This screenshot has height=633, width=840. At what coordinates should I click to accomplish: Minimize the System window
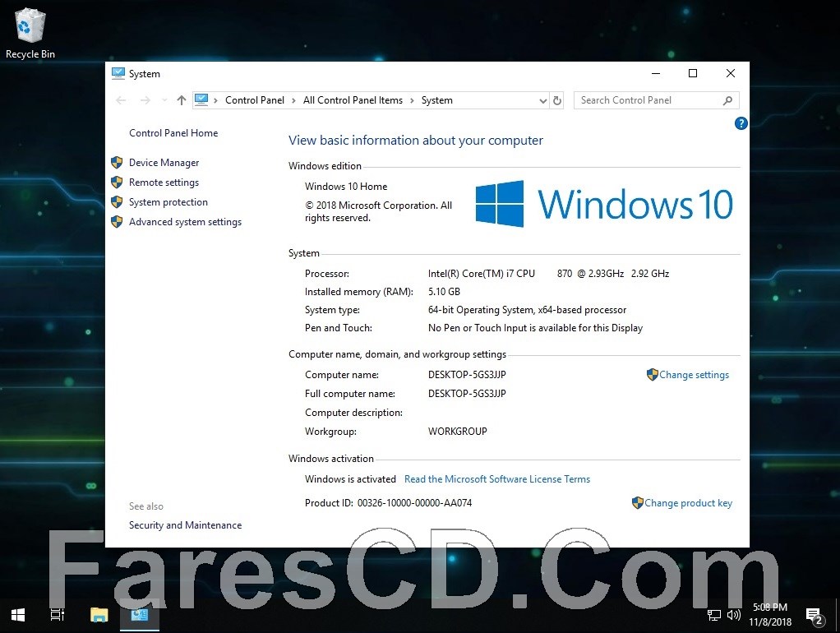coord(656,73)
